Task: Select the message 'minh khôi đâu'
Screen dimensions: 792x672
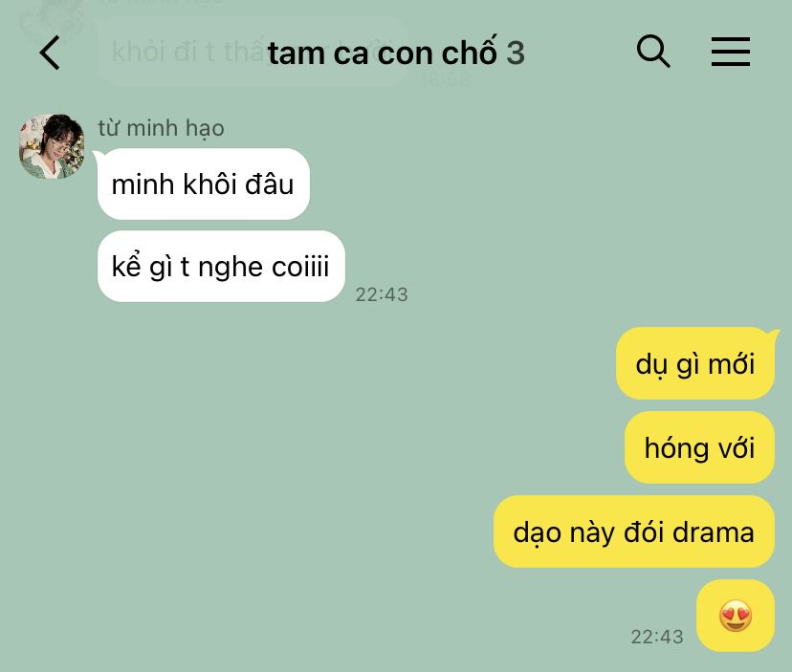Action: (x=203, y=184)
